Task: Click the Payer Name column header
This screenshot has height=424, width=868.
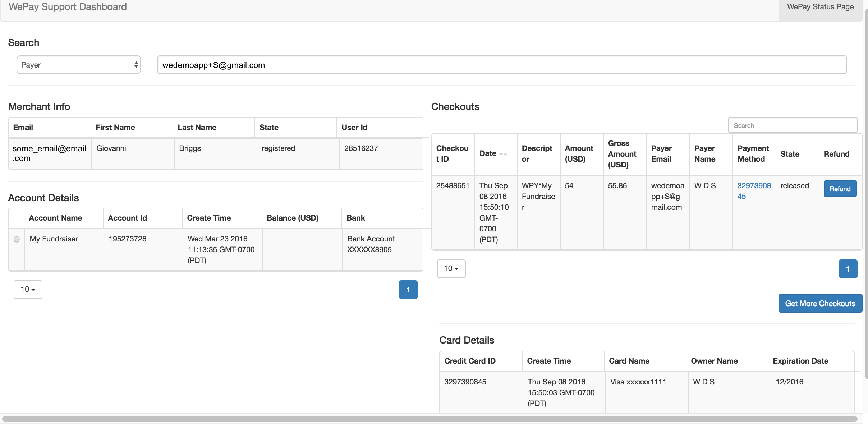Action: coord(711,154)
